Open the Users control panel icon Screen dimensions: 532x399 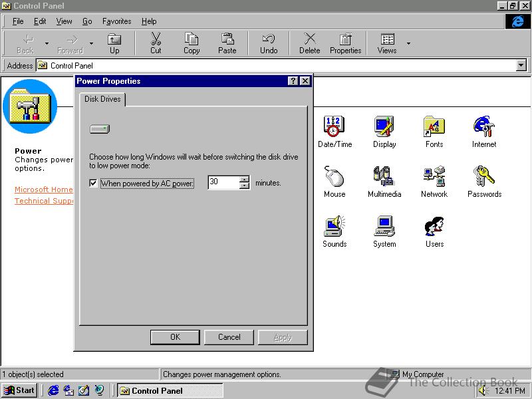click(x=434, y=231)
